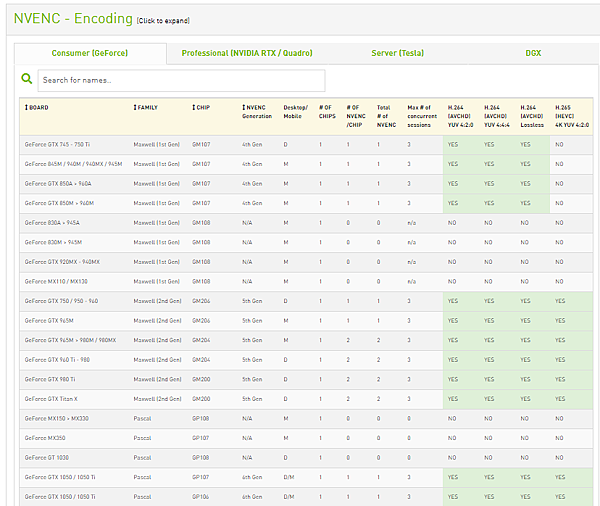Image resolution: width=600 pixels, height=506 pixels.
Task: Select the 'GeForce GTX 920MX - 940MX' row
Action: pyautogui.click(x=306, y=262)
